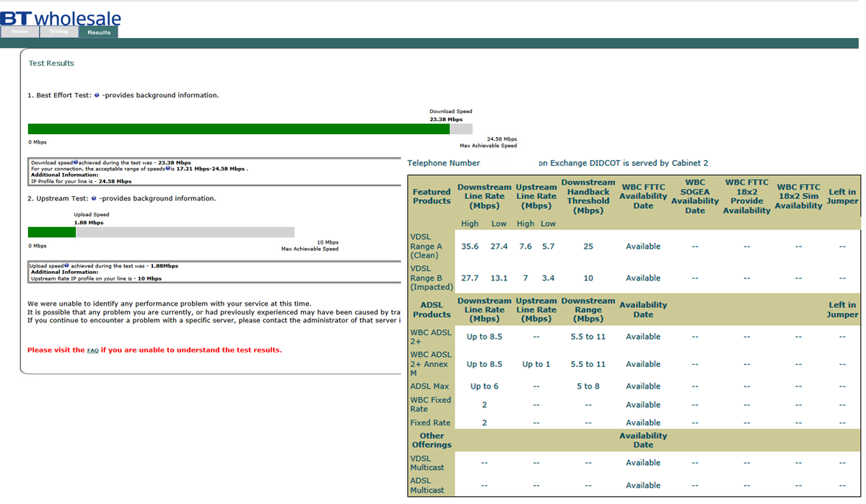Click the Downstream Handback Threshold header
This screenshot has height=504, width=866.
coord(587,196)
